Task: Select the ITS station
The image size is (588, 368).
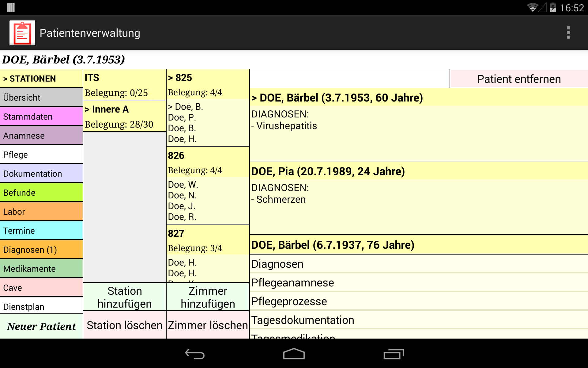Action: point(125,85)
